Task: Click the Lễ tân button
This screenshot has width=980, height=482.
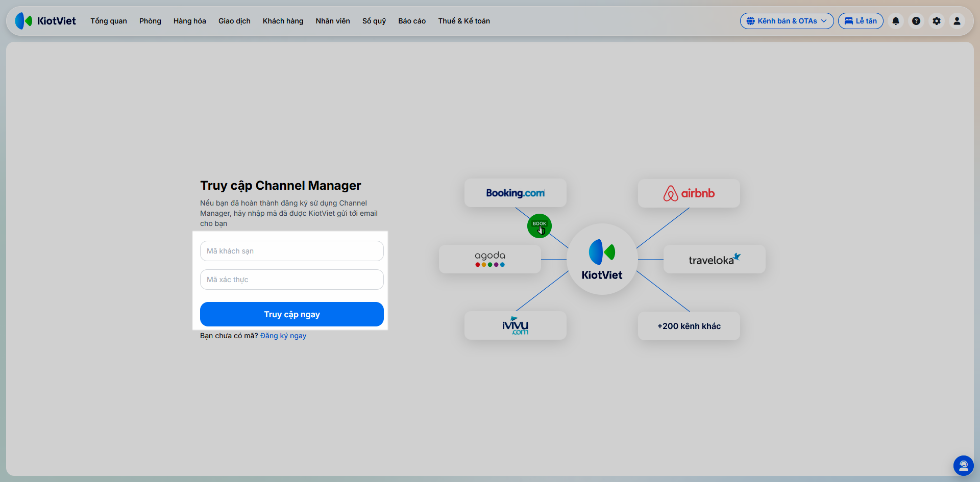Action: [x=861, y=21]
